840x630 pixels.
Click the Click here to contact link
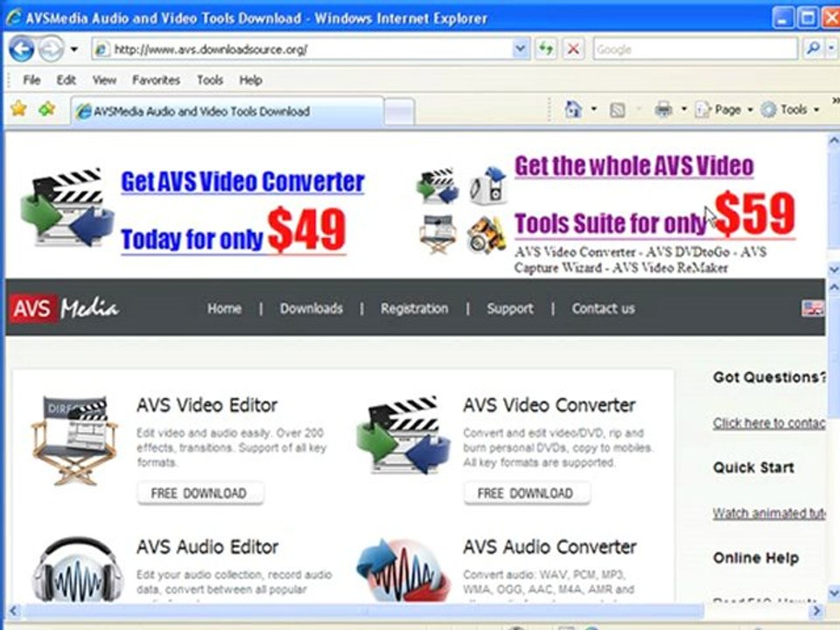[x=769, y=423]
